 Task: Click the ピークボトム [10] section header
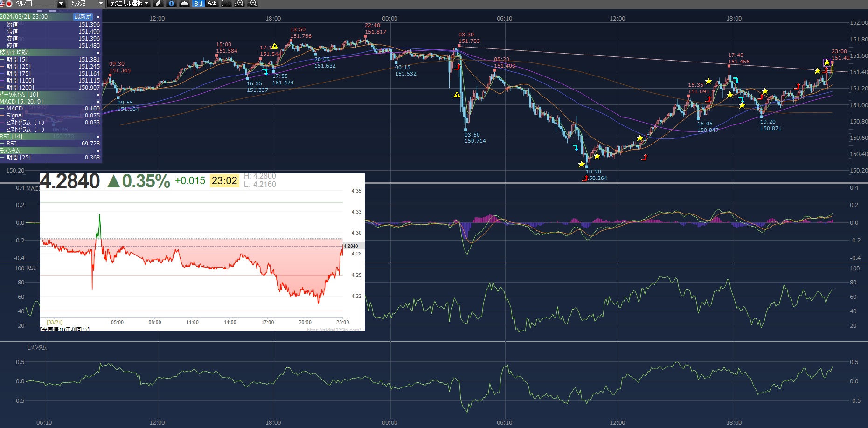(47, 95)
